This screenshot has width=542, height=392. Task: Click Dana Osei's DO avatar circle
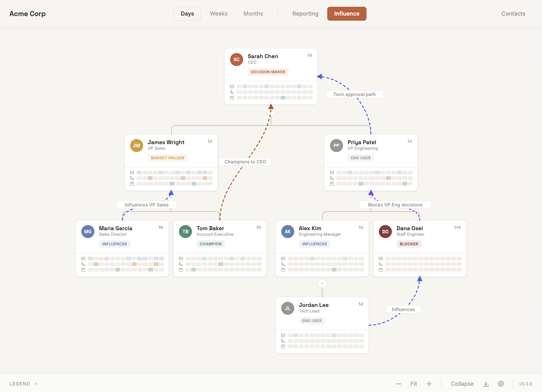click(x=385, y=231)
